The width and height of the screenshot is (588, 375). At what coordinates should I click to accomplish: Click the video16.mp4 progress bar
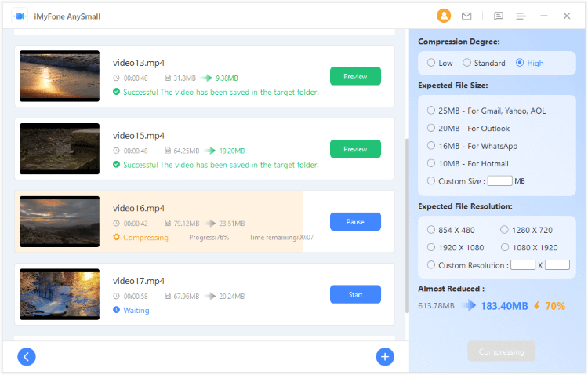pos(159,221)
